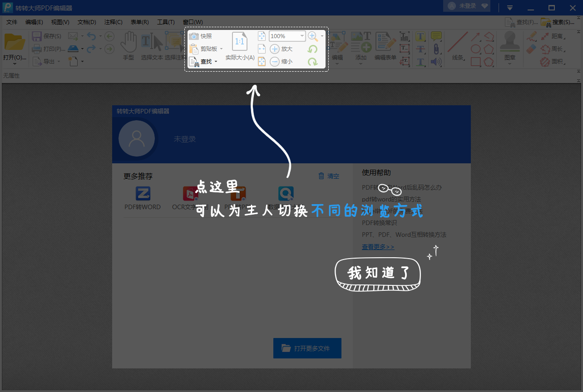Rotate view clockwise with lower green arrow

point(313,62)
